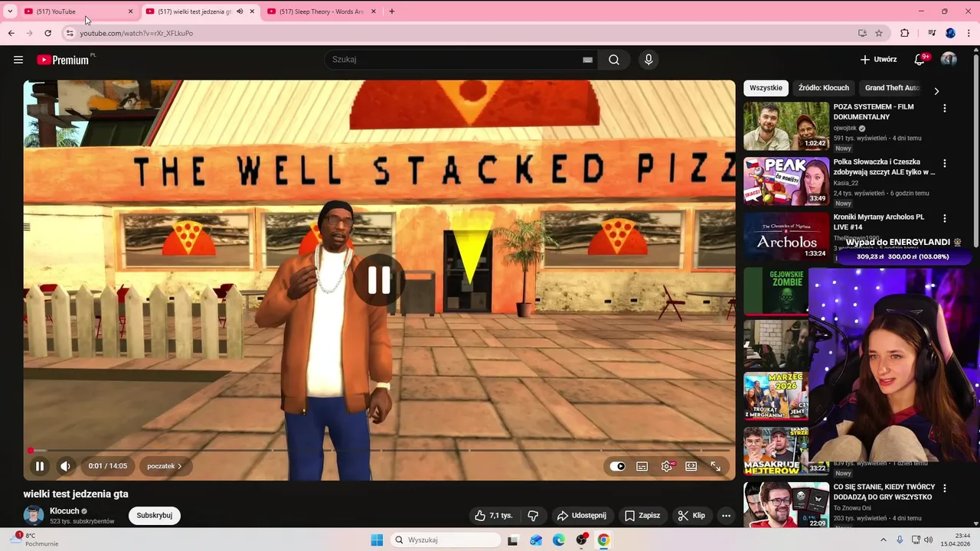
Task: Open browser extensions puzzle icon
Action: point(905,33)
